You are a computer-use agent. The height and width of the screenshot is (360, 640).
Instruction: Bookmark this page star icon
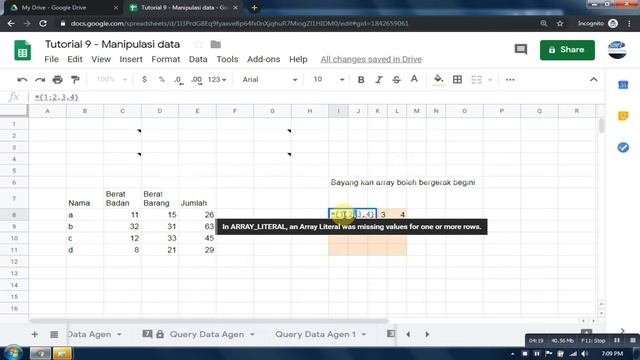(x=560, y=24)
